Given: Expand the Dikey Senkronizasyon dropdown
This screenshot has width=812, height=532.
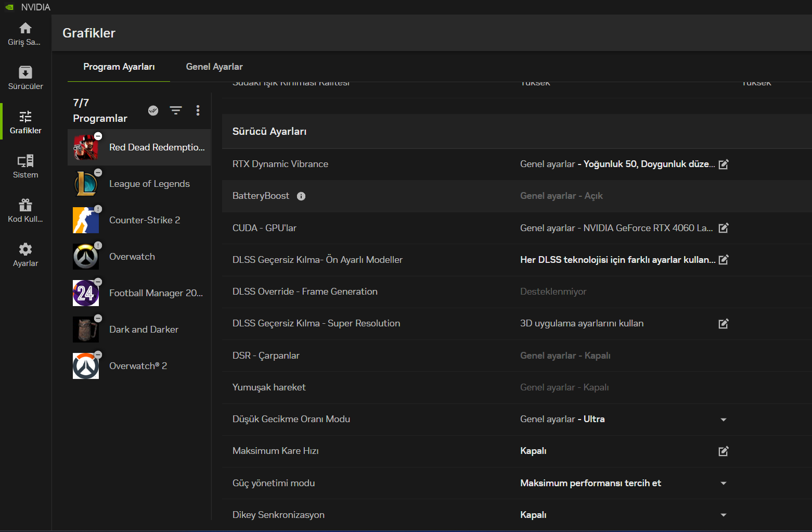Looking at the screenshot, I should click(723, 515).
